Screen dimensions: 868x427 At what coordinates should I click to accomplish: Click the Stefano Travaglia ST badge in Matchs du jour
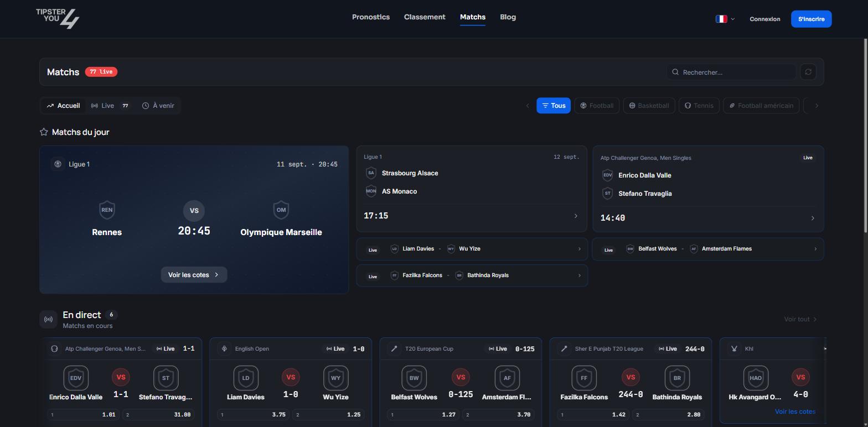pyautogui.click(x=607, y=194)
